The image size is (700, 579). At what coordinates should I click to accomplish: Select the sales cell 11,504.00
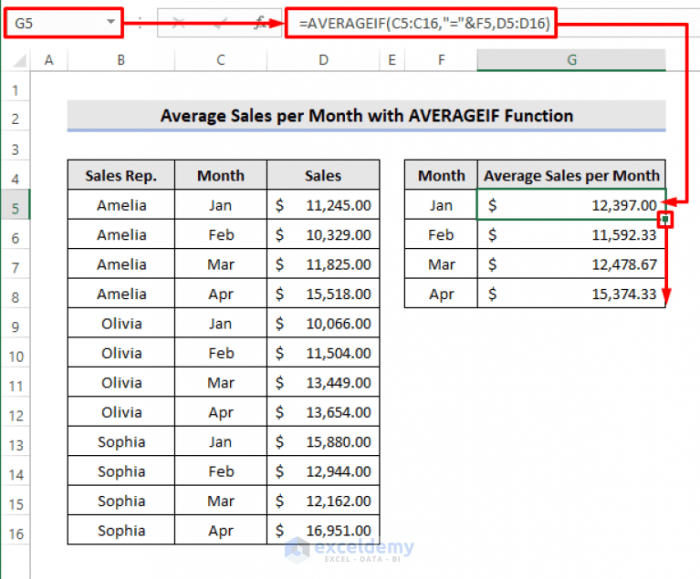[323, 353]
